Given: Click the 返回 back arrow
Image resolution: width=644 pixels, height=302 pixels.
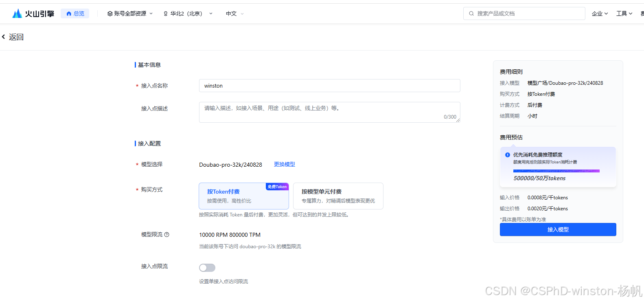Looking at the screenshot, I should [4, 37].
